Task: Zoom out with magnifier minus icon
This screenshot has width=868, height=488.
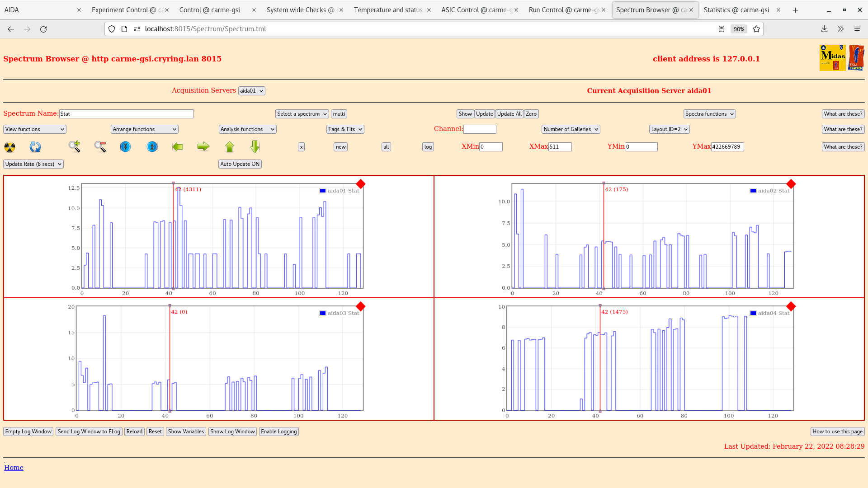Action: pyautogui.click(x=100, y=147)
